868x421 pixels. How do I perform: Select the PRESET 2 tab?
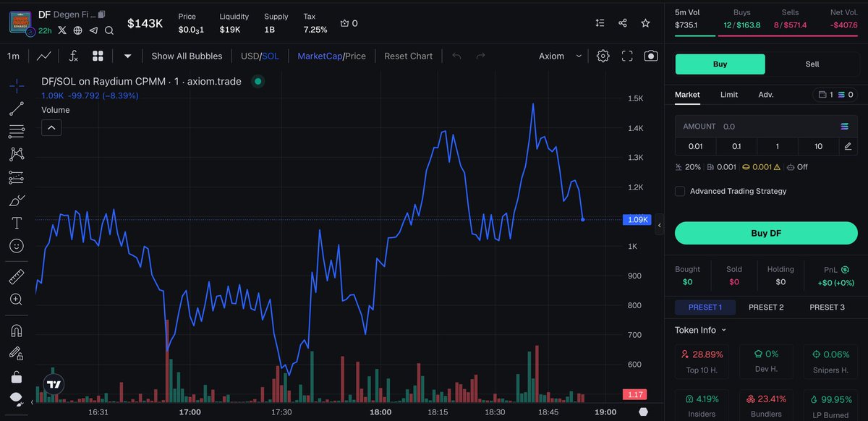tap(766, 307)
